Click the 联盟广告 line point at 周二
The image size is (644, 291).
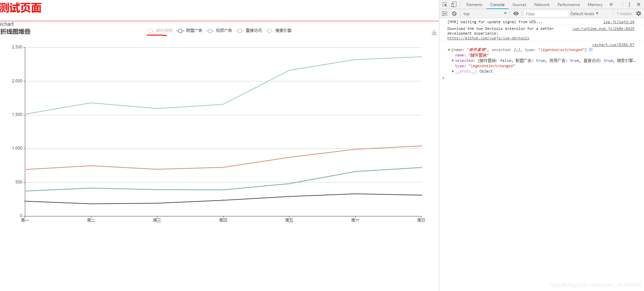click(x=91, y=204)
